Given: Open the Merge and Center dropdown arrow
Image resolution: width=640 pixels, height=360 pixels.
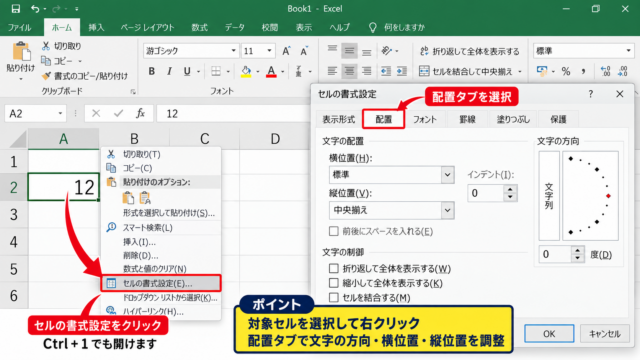Looking at the screenshot, I should click(520, 71).
